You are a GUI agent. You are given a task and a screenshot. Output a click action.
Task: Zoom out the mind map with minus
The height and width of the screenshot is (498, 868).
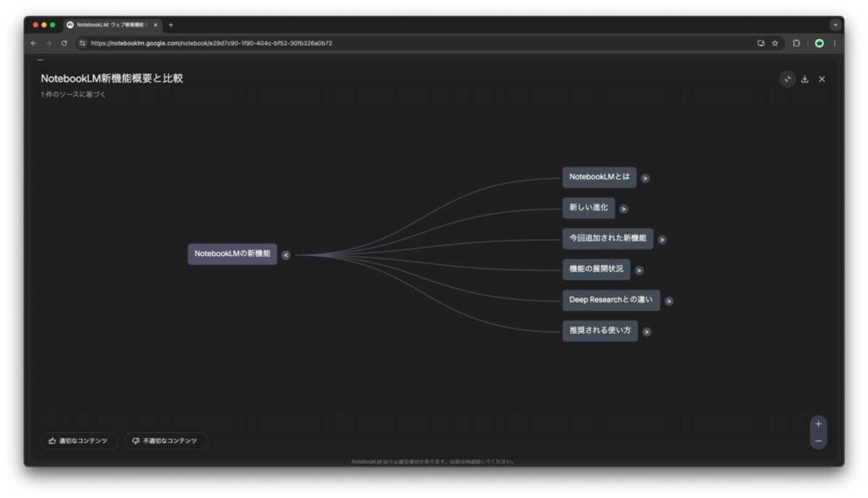coord(818,441)
